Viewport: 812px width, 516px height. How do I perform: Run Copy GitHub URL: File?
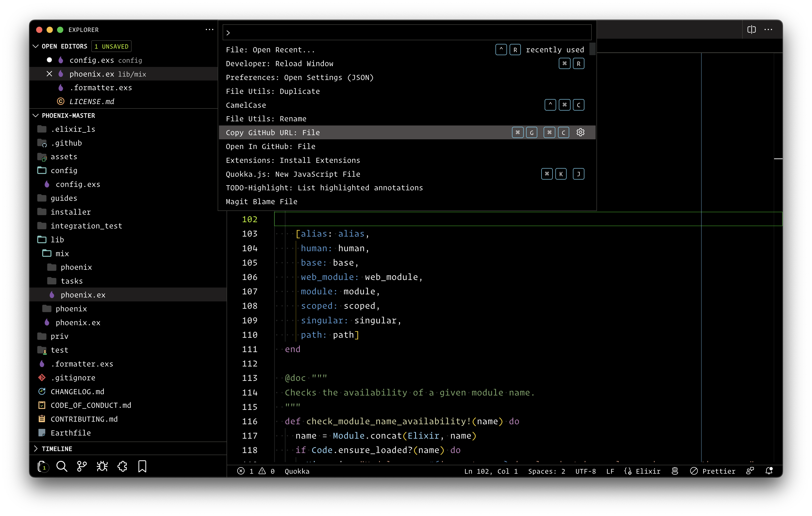point(407,133)
